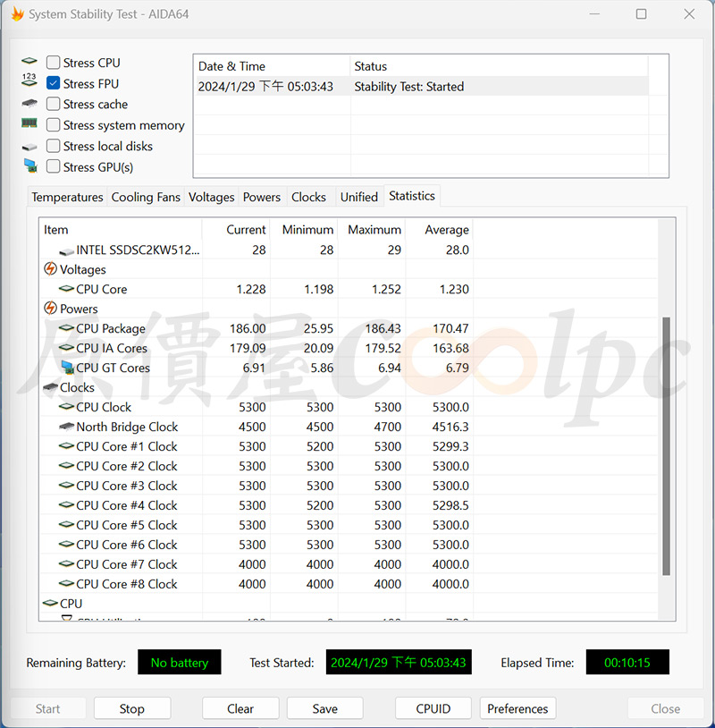Switch to the Temperatures tab
This screenshot has width=715, height=728.
click(x=67, y=197)
